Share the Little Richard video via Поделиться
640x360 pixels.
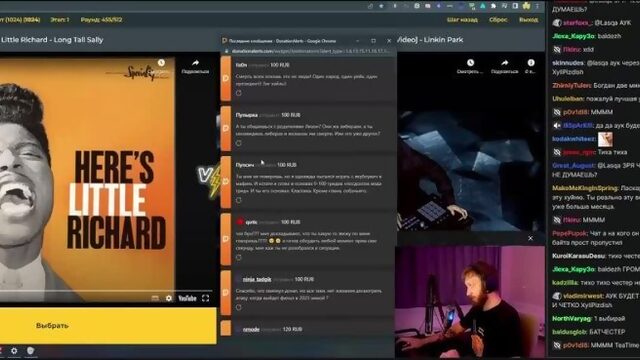point(195,66)
